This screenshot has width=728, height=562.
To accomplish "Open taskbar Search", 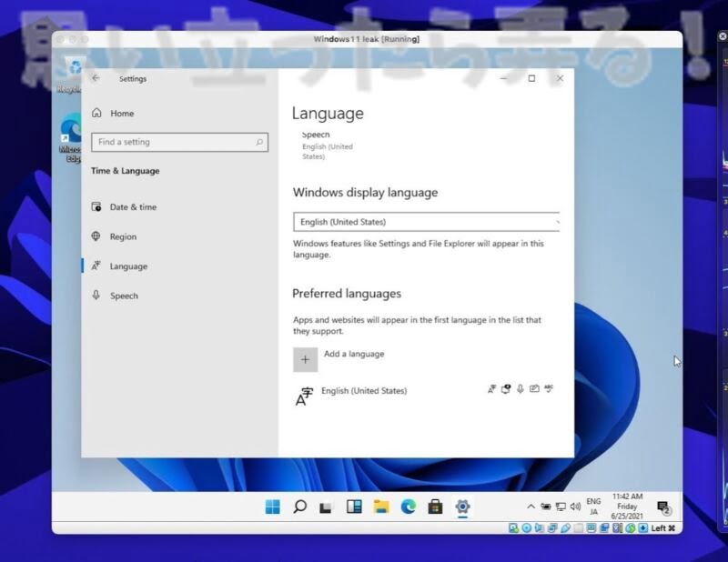I will tap(300, 507).
